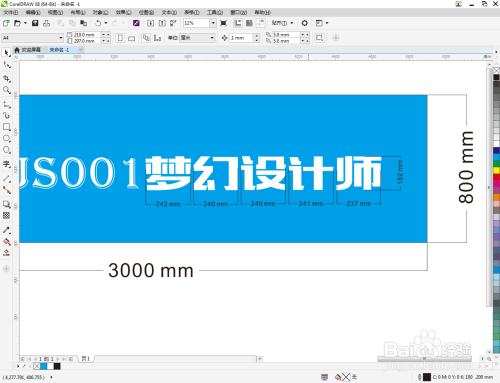
Task: Toggle Show Grid button
Action: 249,23
